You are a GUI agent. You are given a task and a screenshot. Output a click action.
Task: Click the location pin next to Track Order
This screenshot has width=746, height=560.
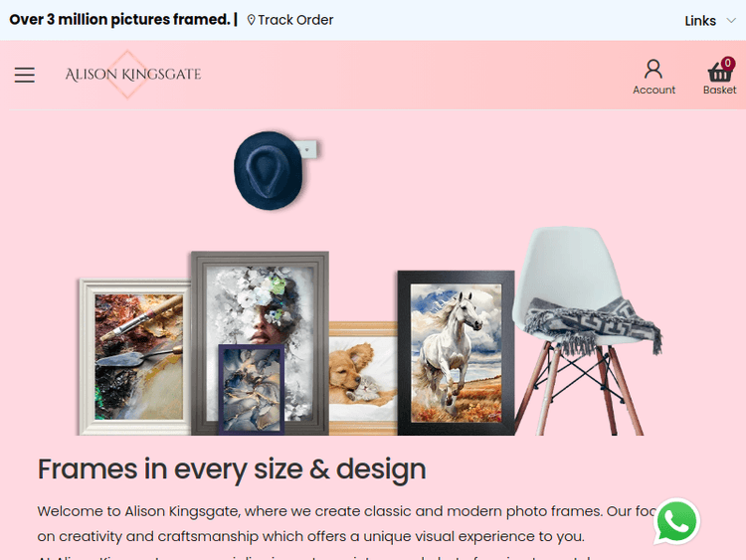(252, 20)
